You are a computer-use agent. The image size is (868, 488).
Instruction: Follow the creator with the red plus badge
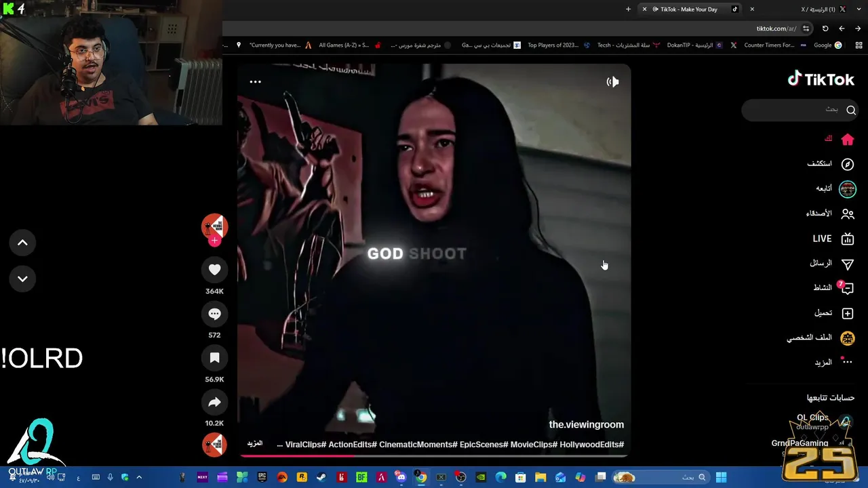coord(214,241)
